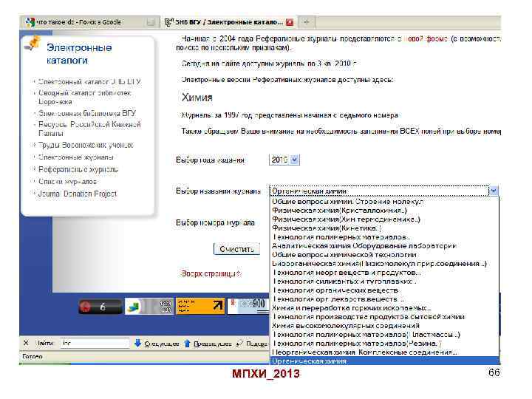This screenshot has height=399, width=532.
Task: Select Неорганическая химия. Комплексные соединения option
Action: pyautogui.click(x=384, y=352)
